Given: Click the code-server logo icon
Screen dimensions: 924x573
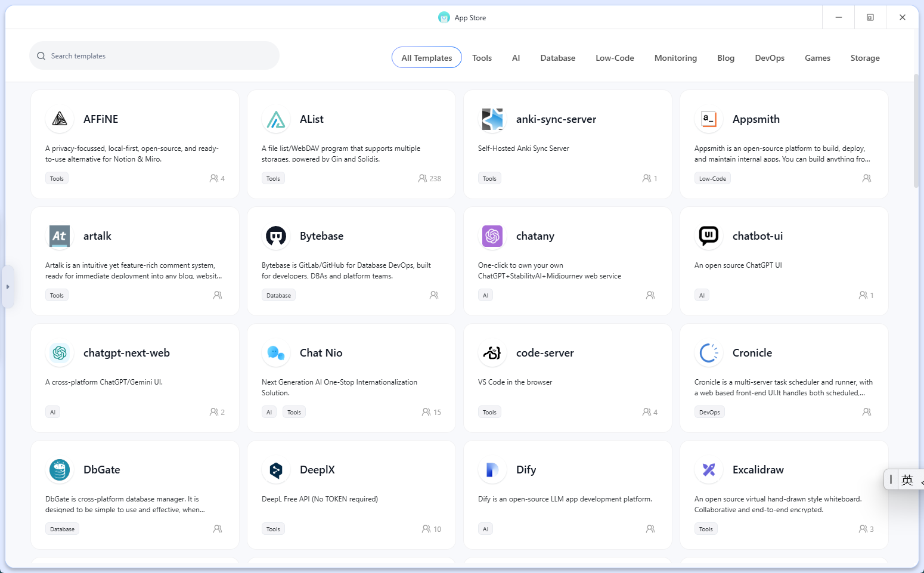Looking at the screenshot, I should [492, 353].
